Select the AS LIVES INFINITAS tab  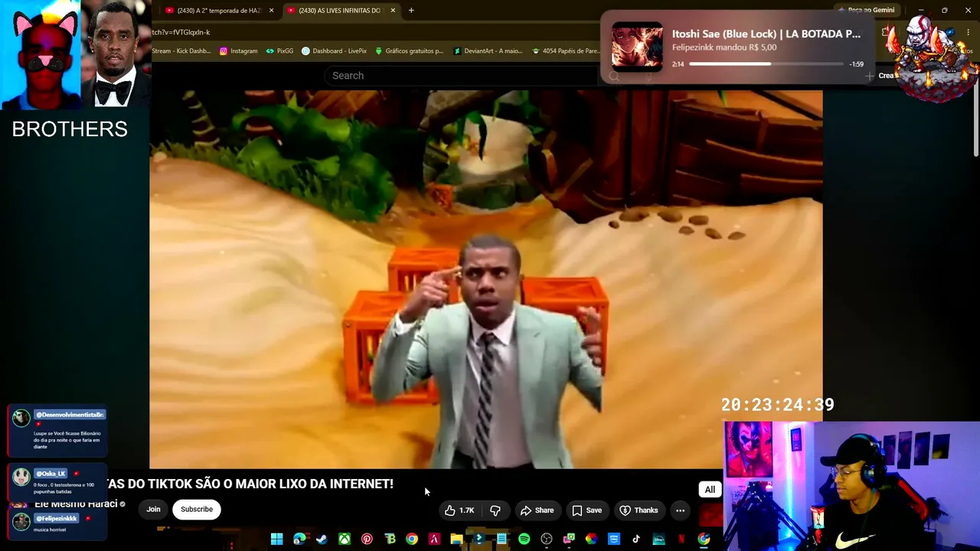tap(340, 11)
